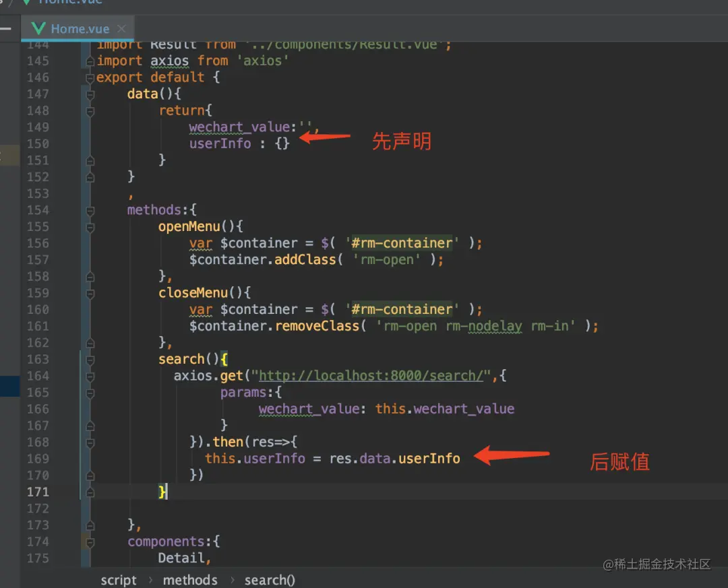
Task: Click the fold end marker at line 151
Action: (x=90, y=161)
